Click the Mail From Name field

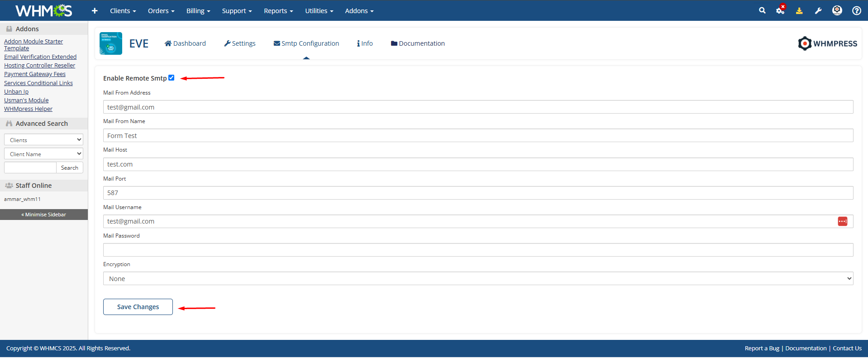478,135
